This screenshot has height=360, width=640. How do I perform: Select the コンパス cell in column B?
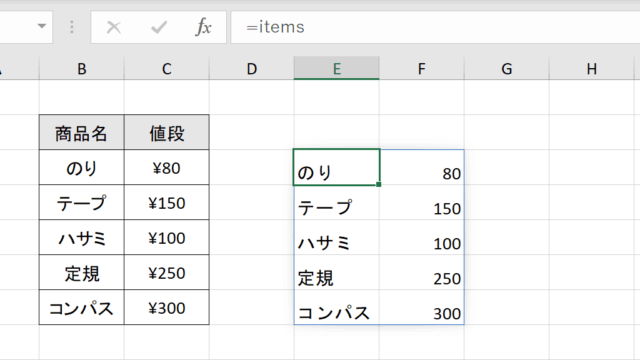tap(82, 307)
